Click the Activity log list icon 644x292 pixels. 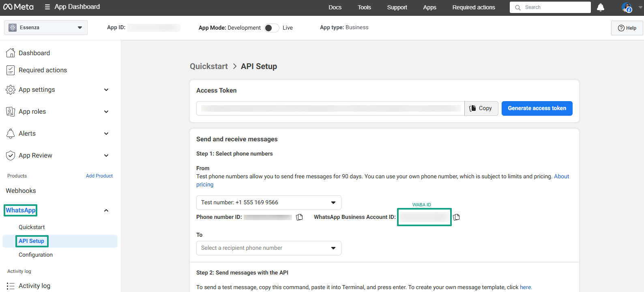point(11,286)
